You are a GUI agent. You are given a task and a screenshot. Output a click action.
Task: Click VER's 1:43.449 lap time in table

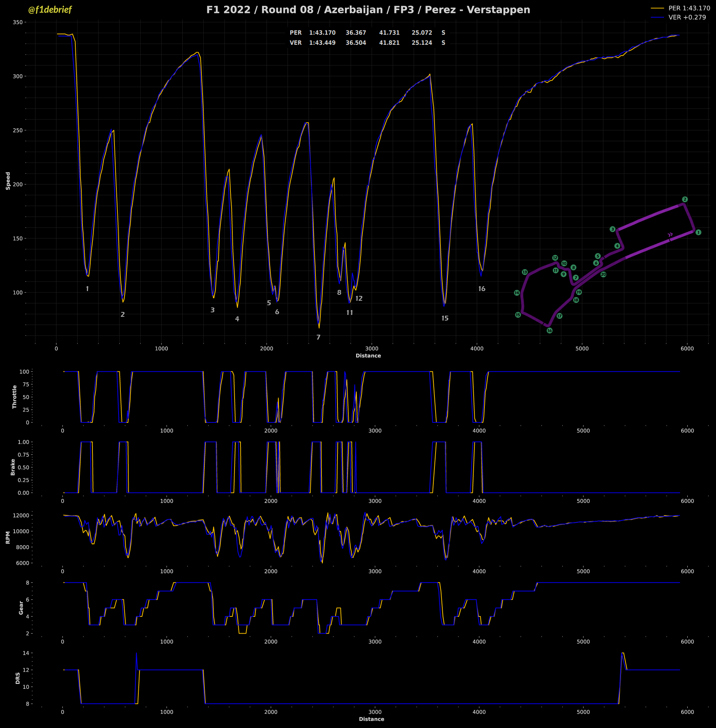[x=322, y=43]
